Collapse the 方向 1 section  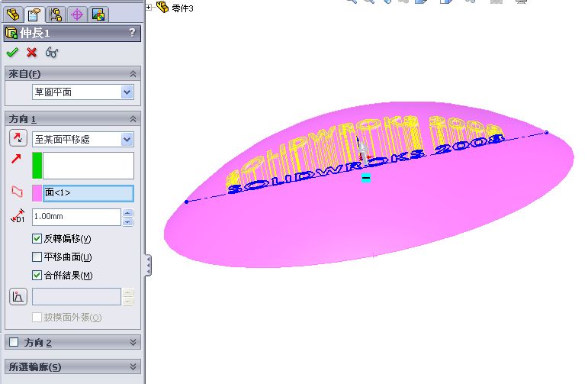click(133, 119)
